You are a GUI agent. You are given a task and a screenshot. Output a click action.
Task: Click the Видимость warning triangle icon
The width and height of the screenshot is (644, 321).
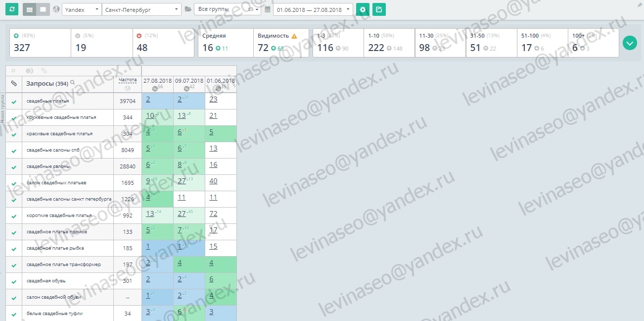click(x=294, y=36)
